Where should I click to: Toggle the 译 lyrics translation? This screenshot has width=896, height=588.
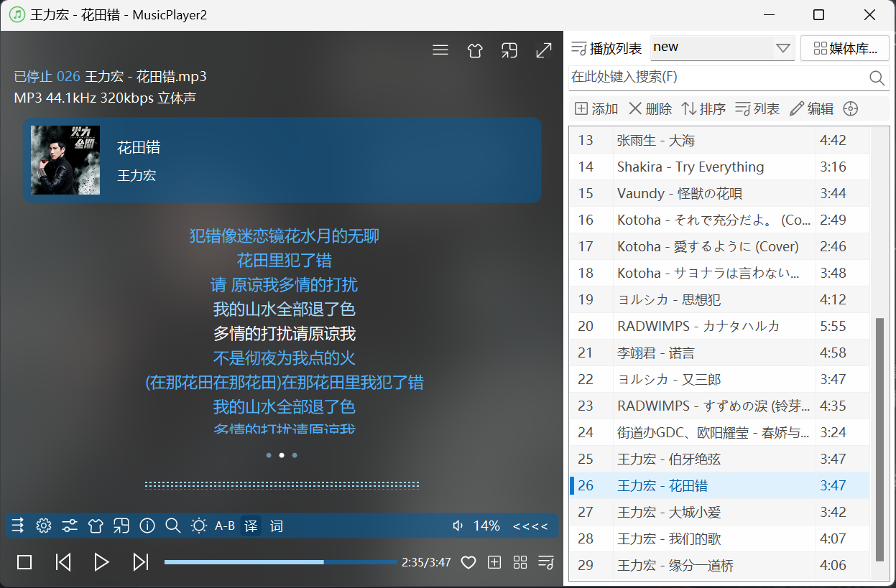tap(250, 526)
